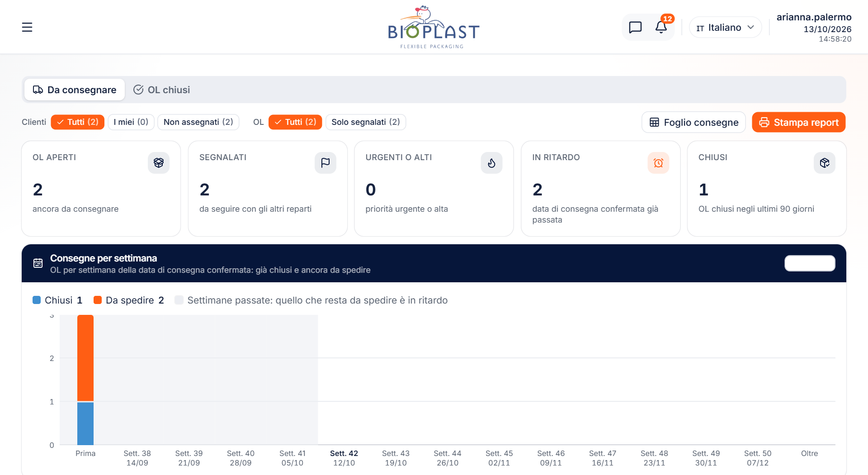
Task: Click the orange Da spedire bar segment
Action: pyautogui.click(x=85, y=358)
